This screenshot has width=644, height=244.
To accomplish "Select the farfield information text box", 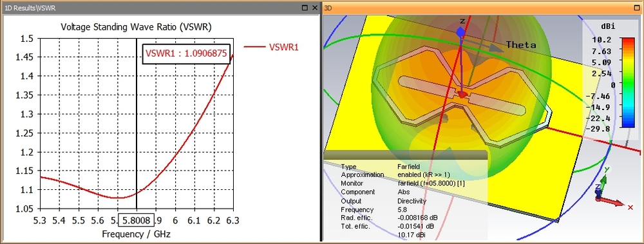I will 405,196.
